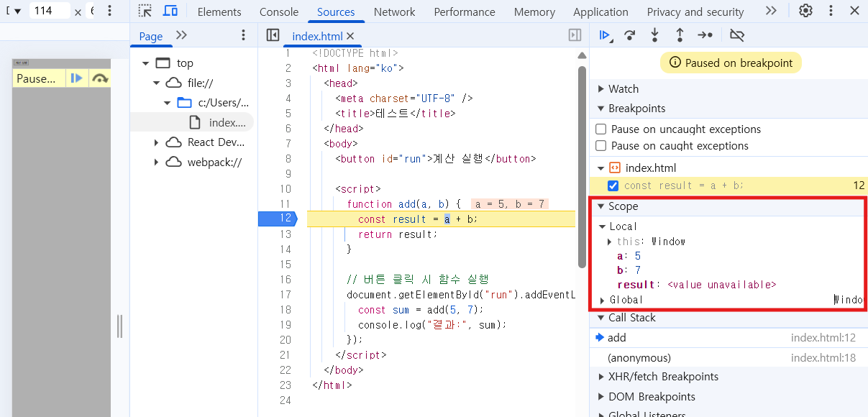
Task: Open the Network tab
Action: [x=394, y=12]
